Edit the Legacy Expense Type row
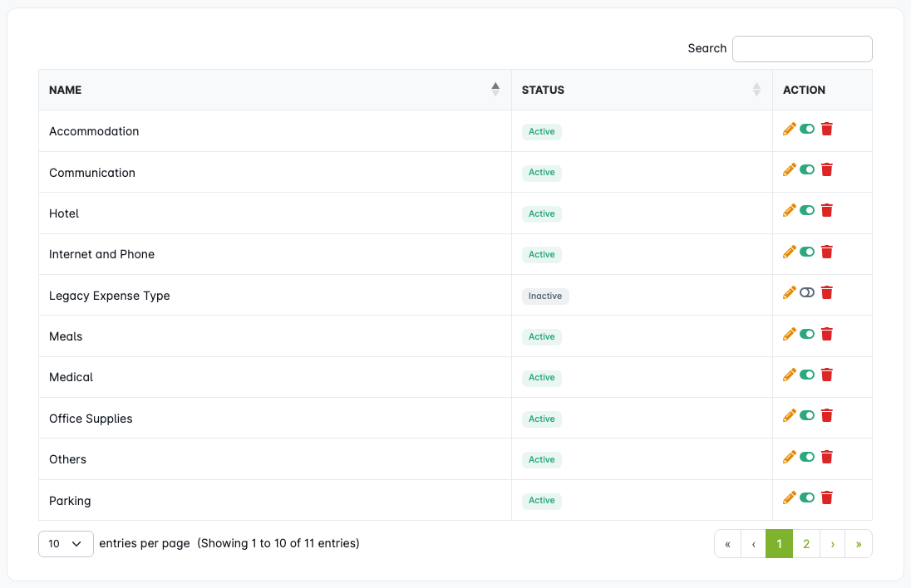This screenshot has width=911, height=588. coord(790,292)
